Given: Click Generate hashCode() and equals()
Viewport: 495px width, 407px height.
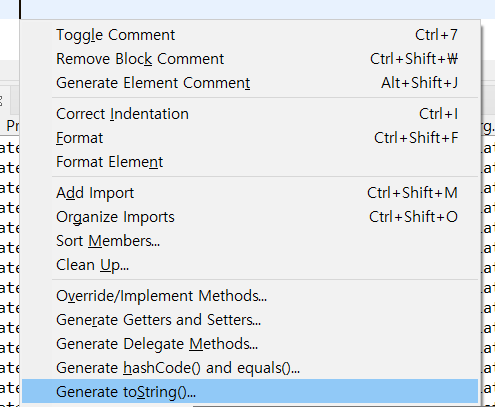Looking at the screenshot, I should [250, 368].
